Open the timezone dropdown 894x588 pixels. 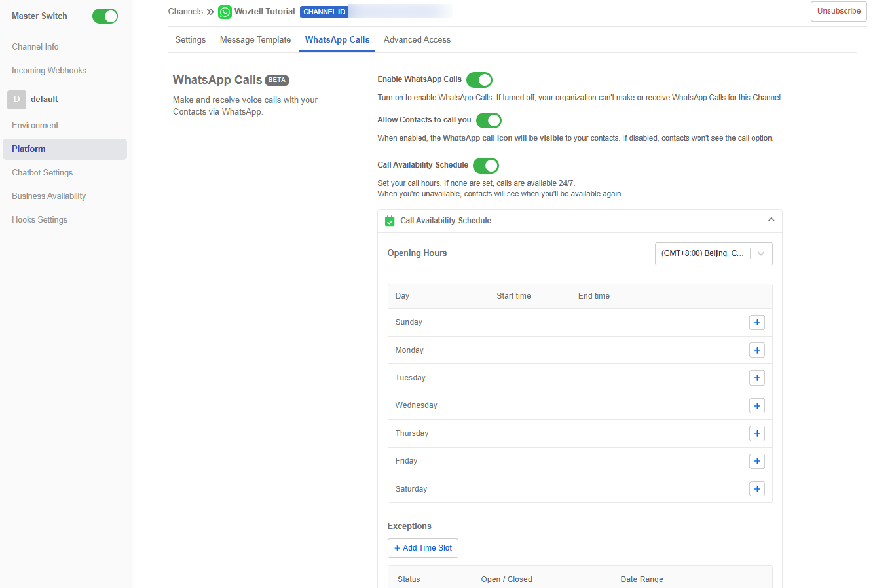click(713, 253)
